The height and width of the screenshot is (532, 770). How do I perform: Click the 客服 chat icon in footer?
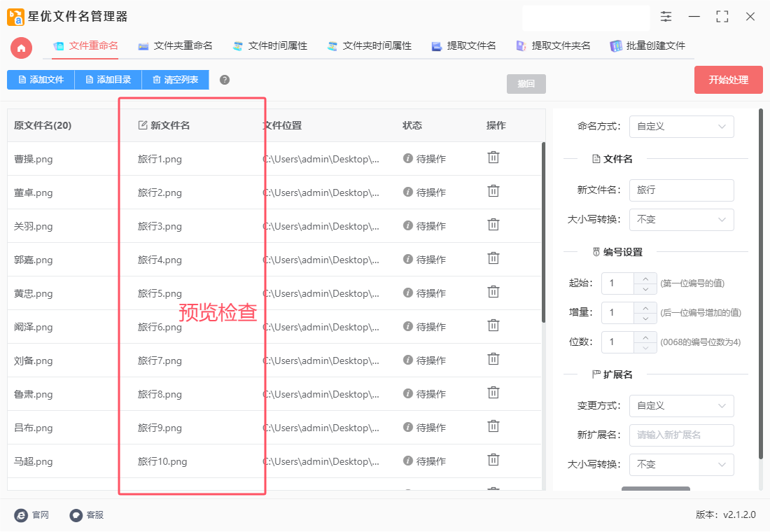tap(76, 515)
